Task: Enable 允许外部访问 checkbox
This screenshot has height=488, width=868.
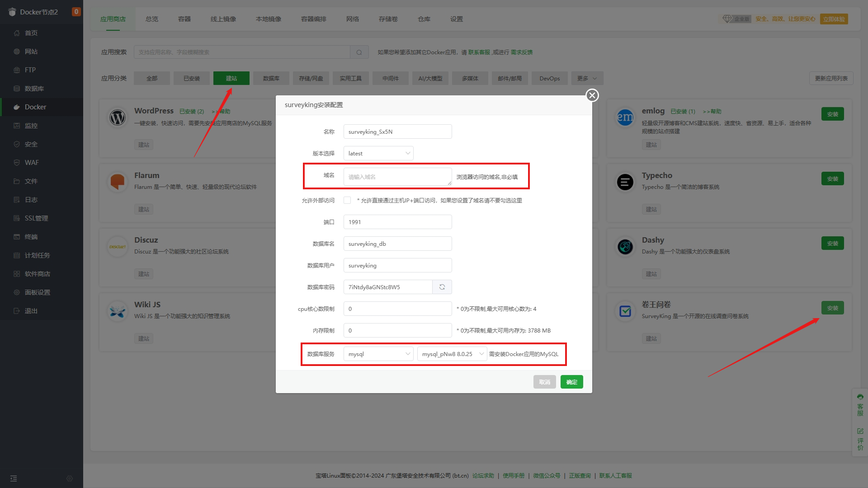Action: click(347, 200)
